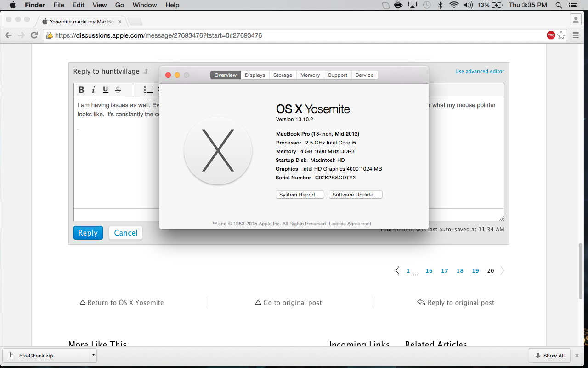Open the Finder menu
Viewport: 588px width, 368px height.
click(x=34, y=5)
